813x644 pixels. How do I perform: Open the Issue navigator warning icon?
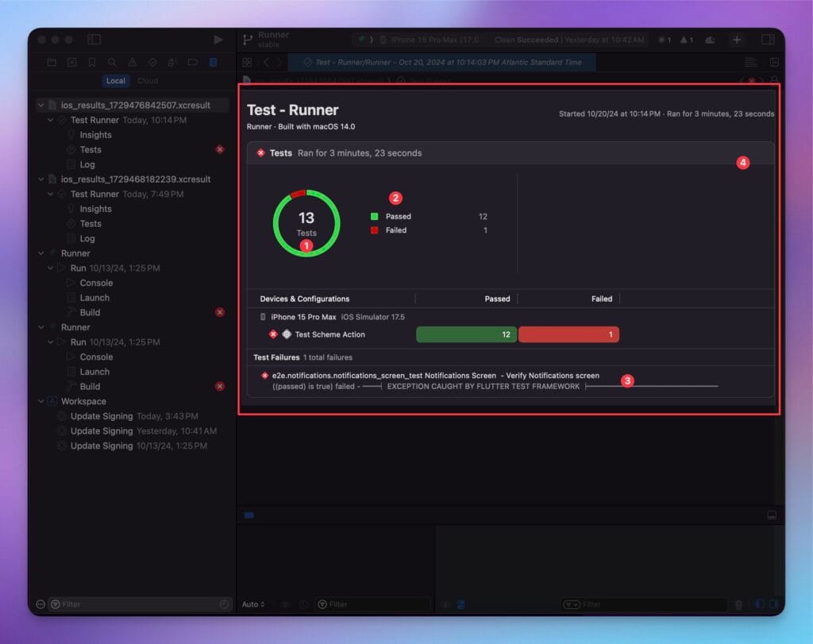[x=132, y=62]
